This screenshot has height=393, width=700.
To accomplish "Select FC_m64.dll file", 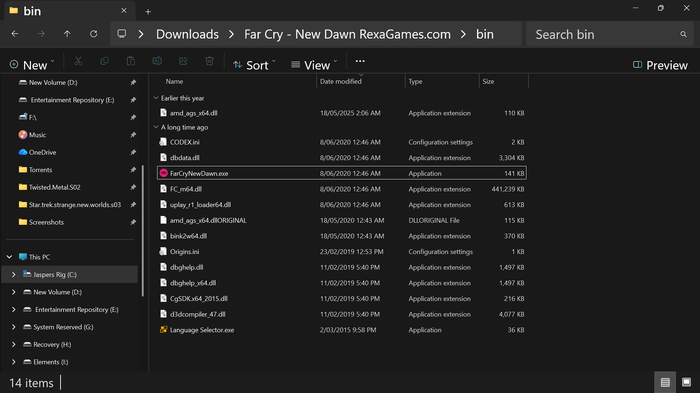I will [x=342, y=189].
